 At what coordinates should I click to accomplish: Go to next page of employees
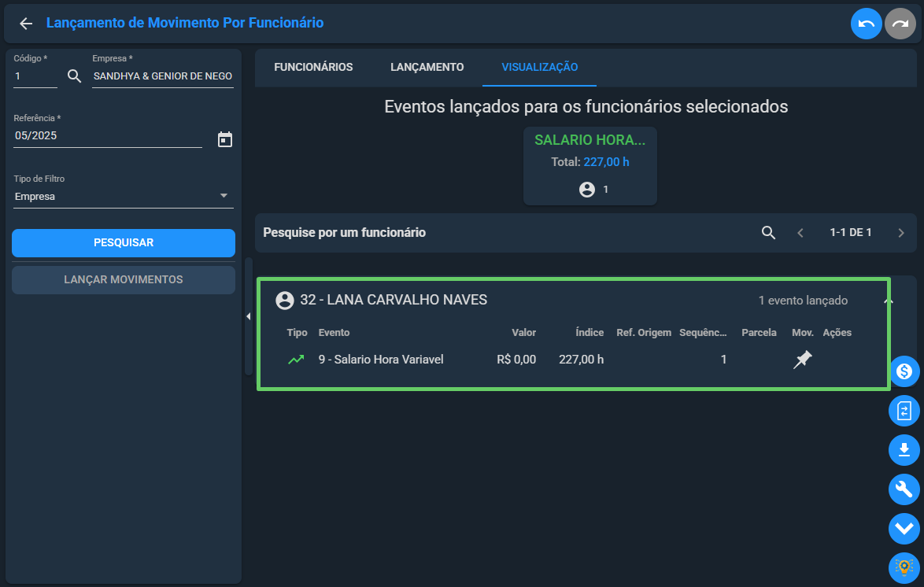pos(900,233)
